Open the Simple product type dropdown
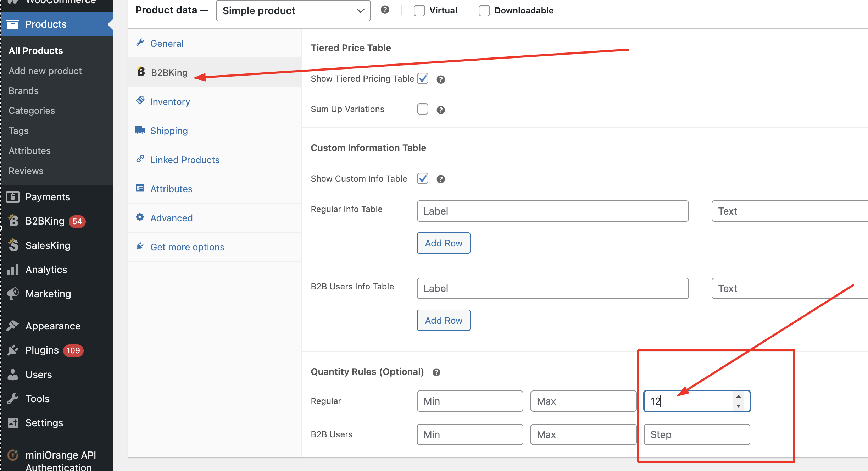Image resolution: width=868 pixels, height=471 pixels. [293, 11]
